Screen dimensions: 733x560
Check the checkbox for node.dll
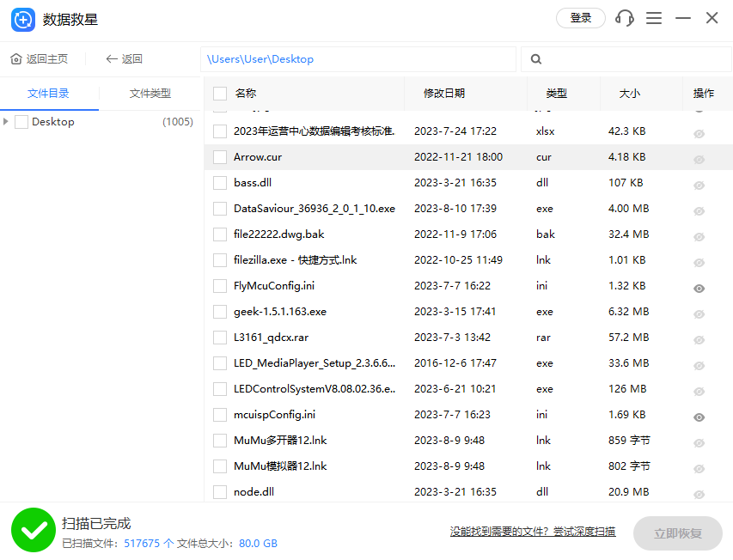point(219,491)
